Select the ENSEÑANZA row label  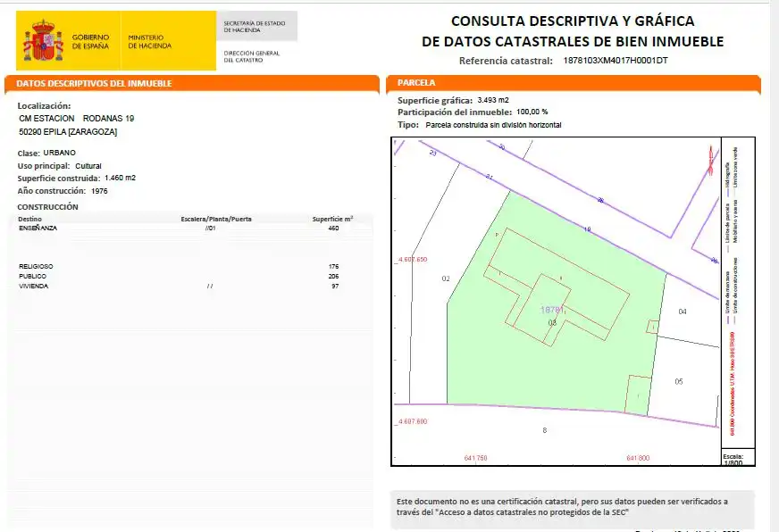coord(38,229)
